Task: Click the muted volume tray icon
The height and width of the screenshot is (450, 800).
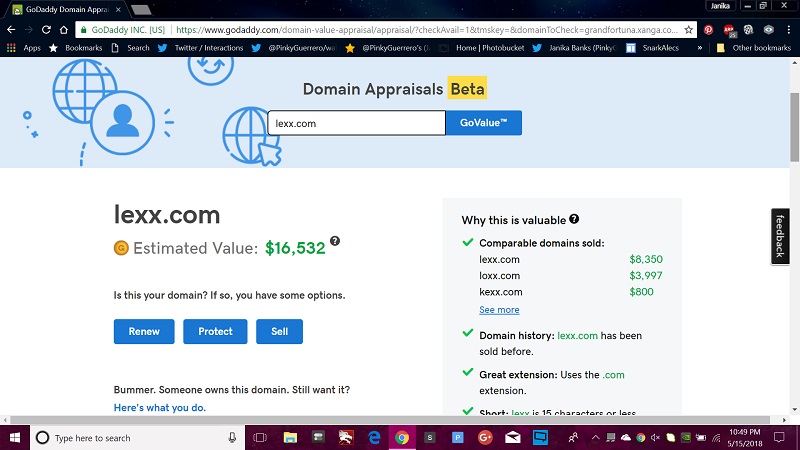Action: pos(656,438)
